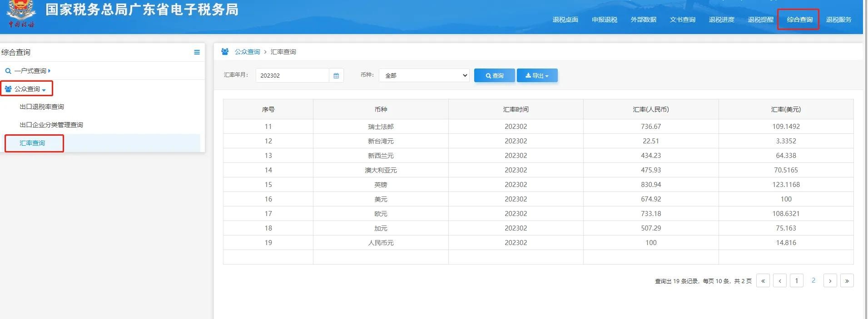Image resolution: width=868 pixels, height=319 pixels.
Task: Go to the first page of results
Action: (763, 281)
